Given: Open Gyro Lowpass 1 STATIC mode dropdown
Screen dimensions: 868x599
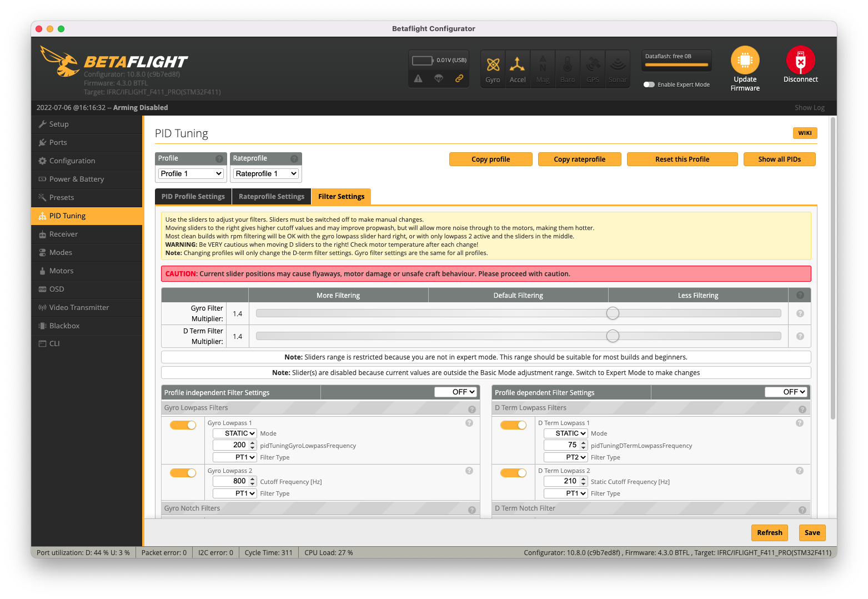Looking at the screenshot, I should pos(235,433).
